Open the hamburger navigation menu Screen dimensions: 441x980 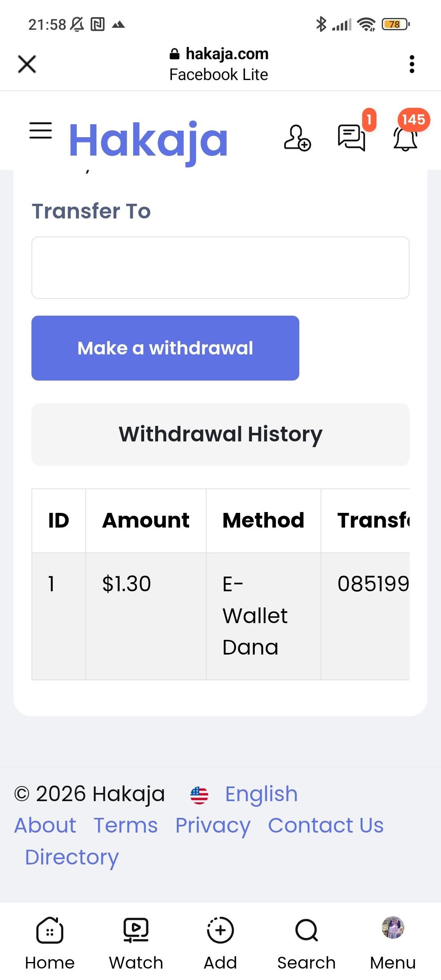click(40, 131)
